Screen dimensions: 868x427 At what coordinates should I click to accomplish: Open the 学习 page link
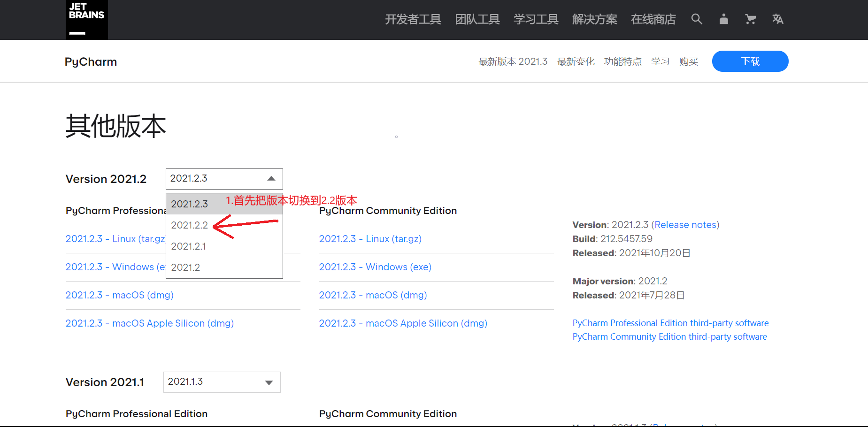pyautogui.click(x=661, y=61)
